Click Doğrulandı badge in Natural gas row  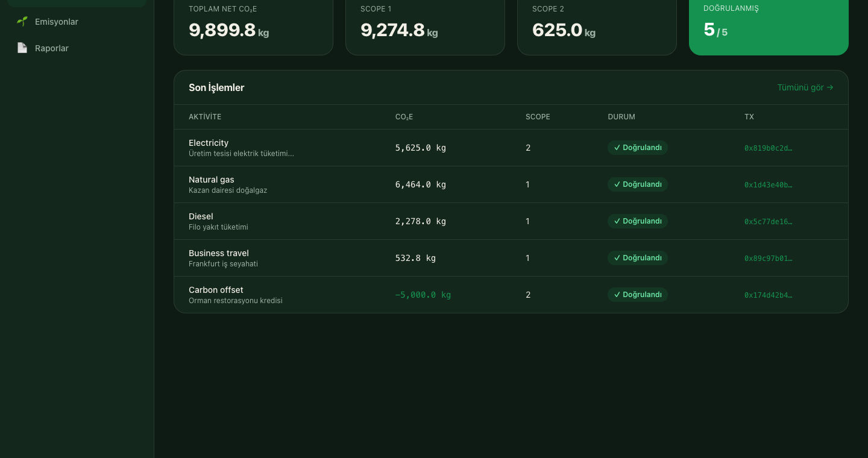(x=638, y=184)
